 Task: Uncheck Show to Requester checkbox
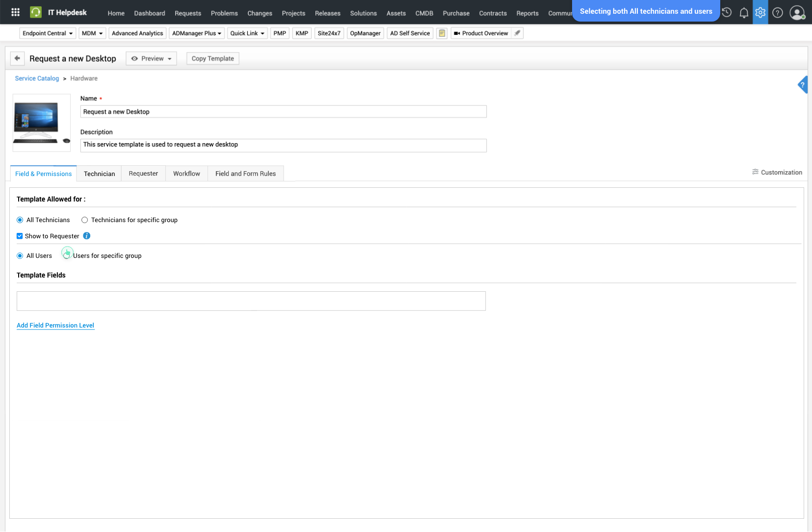coord(20,236)
